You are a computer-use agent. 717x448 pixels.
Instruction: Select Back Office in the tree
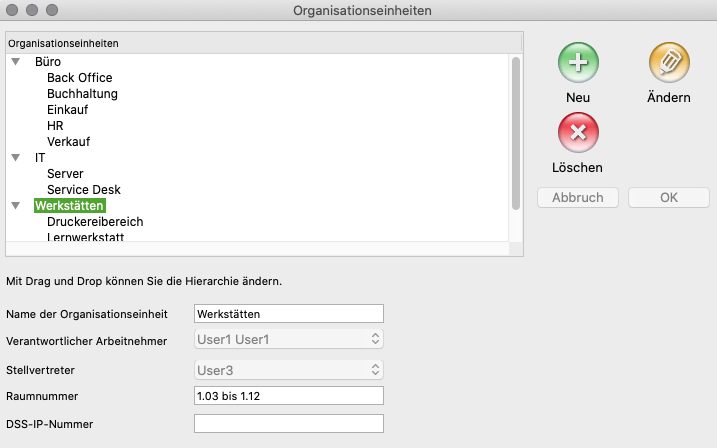pyautogui.click(x=79, y=78)
